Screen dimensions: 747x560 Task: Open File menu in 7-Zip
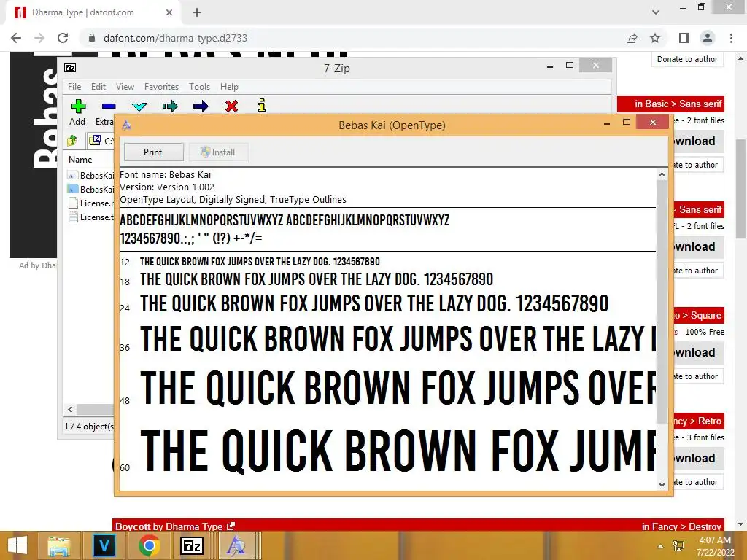tap(74, 87)
